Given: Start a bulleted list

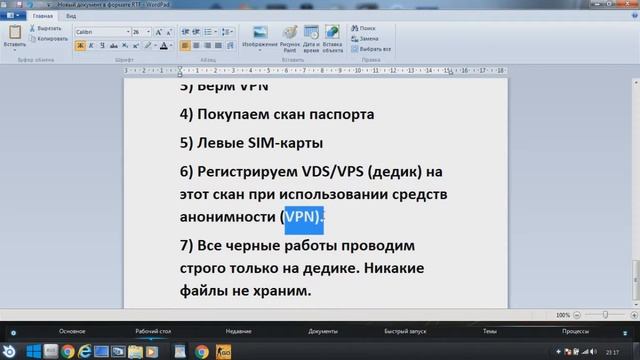Looking at the screenshot, I should [x=208, y=32].
